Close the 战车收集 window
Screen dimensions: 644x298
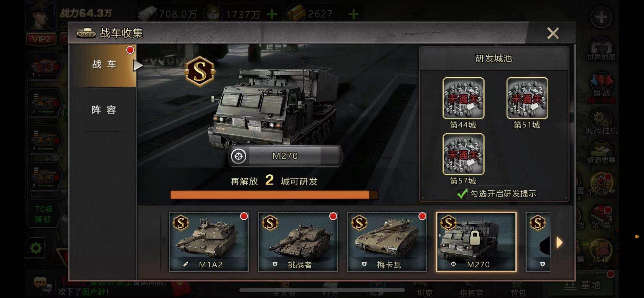(553, 33)
